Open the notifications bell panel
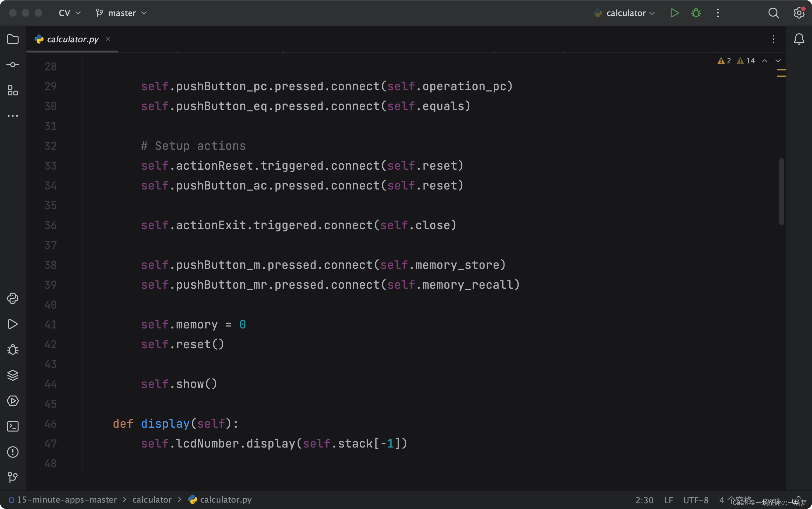The image size is (812, 509). 799,39
